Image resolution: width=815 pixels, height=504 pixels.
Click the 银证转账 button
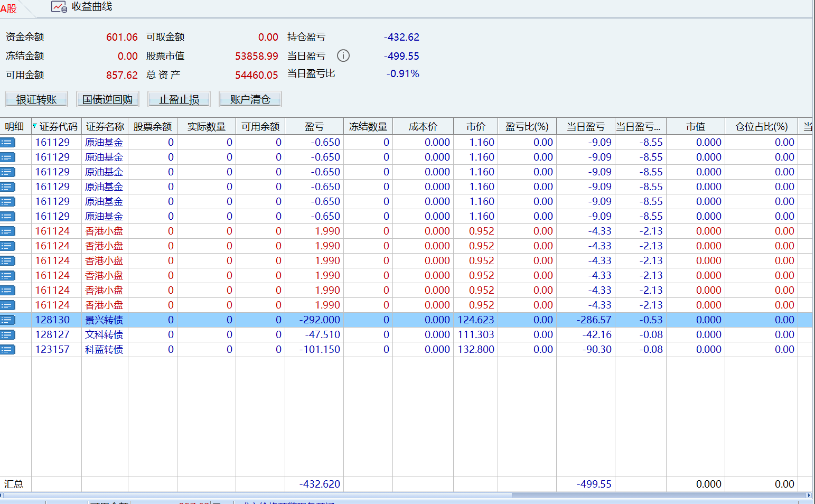coord(36,99)
